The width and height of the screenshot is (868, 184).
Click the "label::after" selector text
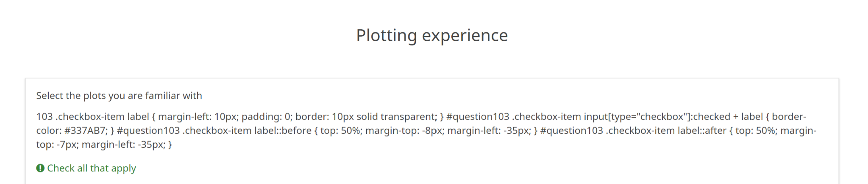click(702, 130)
